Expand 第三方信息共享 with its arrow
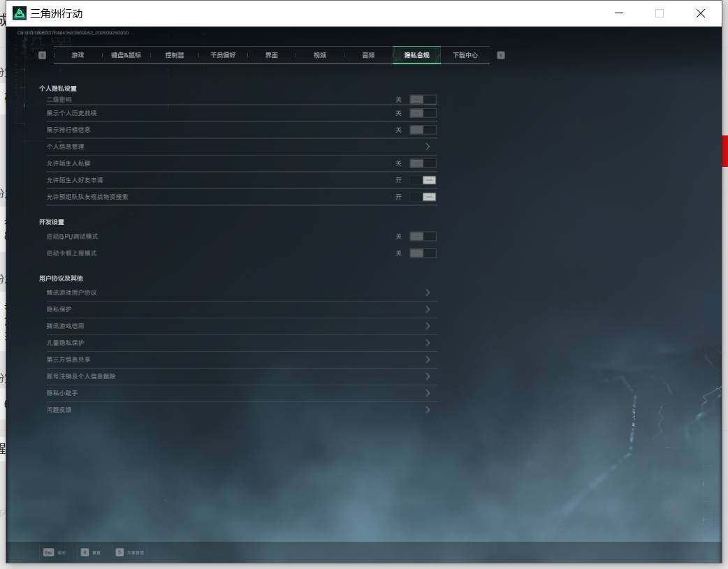728x569 pixels. click(x=428, y=360)
